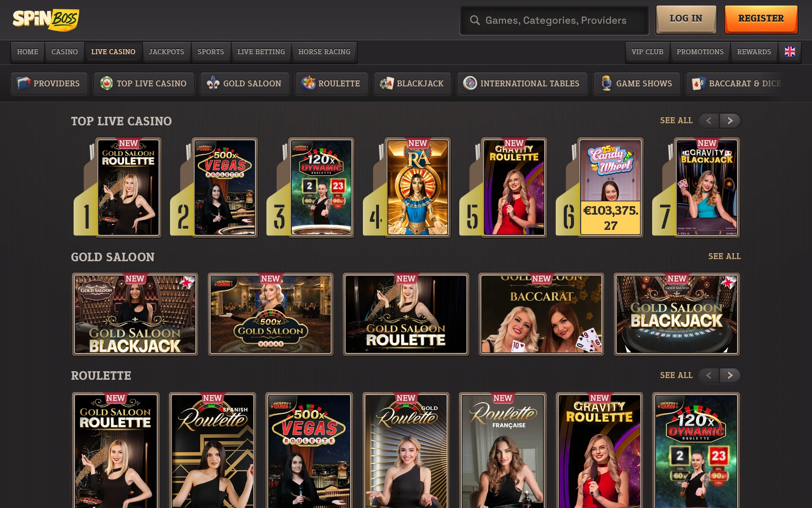The height and width of the screenshot is (508, 812).
Task: Select the International Tables category
Action: pyautogui.click(x=522, y=83)
